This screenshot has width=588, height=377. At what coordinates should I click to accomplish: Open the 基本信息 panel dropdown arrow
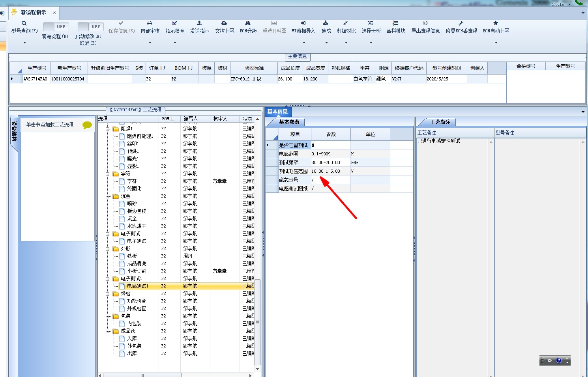point(583,112)
